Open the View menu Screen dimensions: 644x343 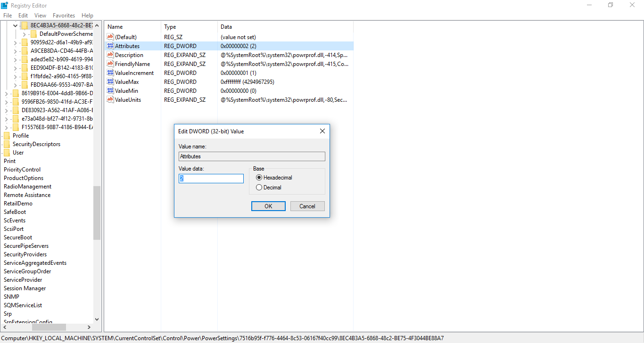(40, 15)
